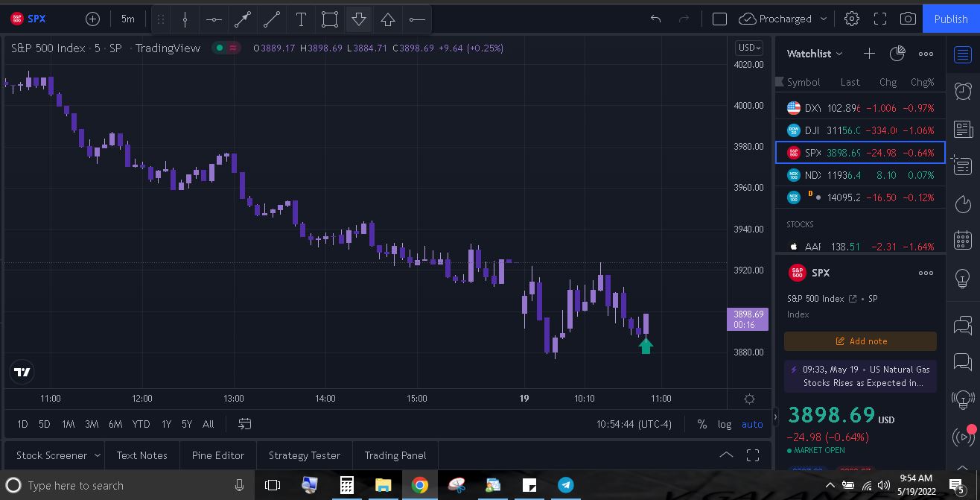
Task: Open SPX details three-dots menu
Action: [x=926, y=273]
